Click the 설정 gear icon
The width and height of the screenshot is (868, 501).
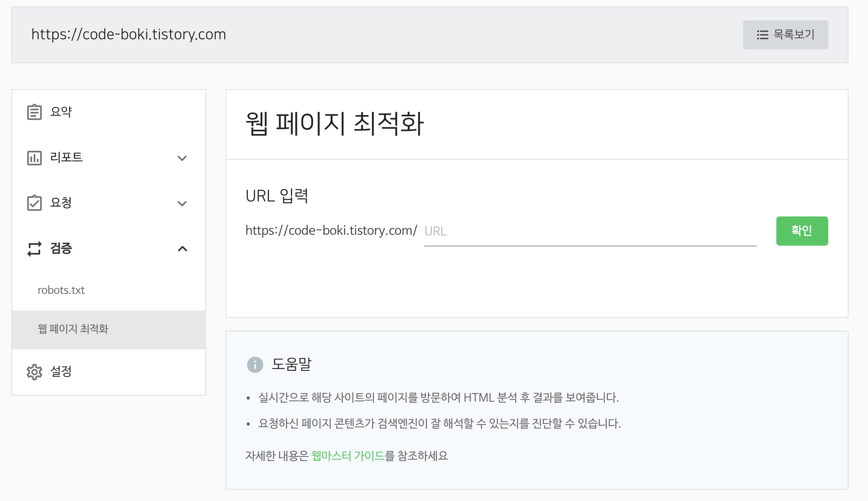tap(34, 372)
